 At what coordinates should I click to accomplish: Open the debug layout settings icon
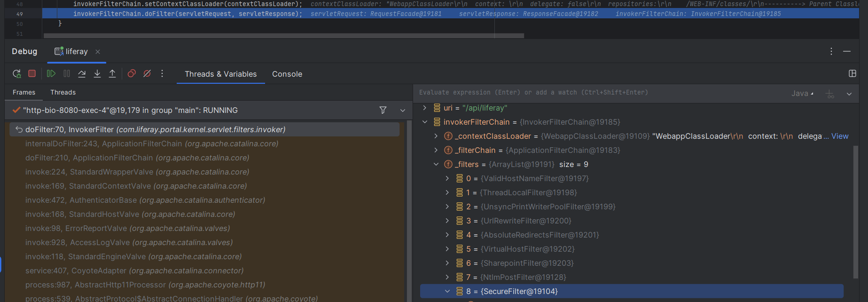[x=852, y=74]
